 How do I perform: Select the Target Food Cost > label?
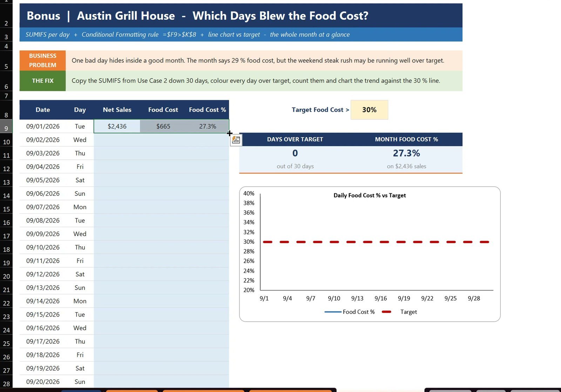(320, 110)
